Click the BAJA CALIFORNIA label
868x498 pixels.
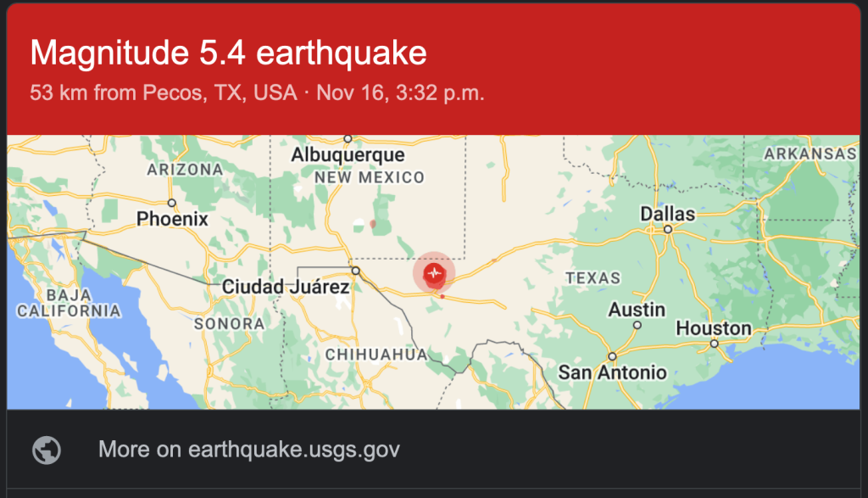point(69,303)
